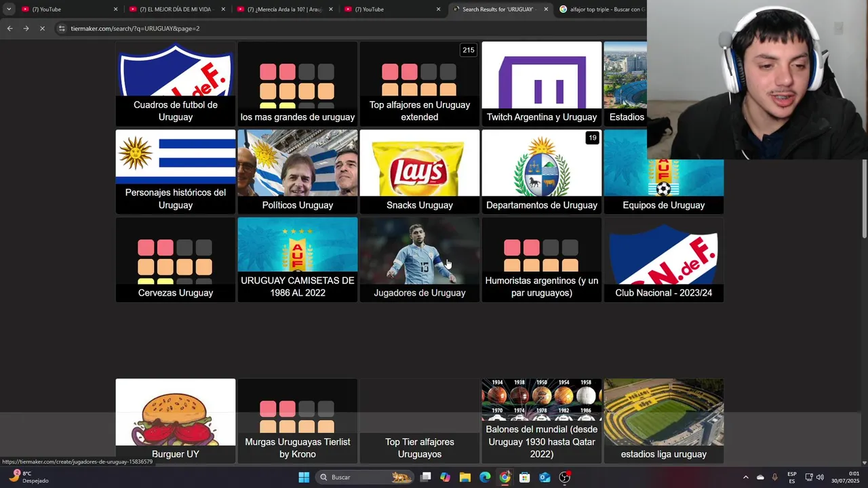The width and height of the screenshot is (868, 488).
Task: Open the network tray icon
Action: [x=809, y=477]
